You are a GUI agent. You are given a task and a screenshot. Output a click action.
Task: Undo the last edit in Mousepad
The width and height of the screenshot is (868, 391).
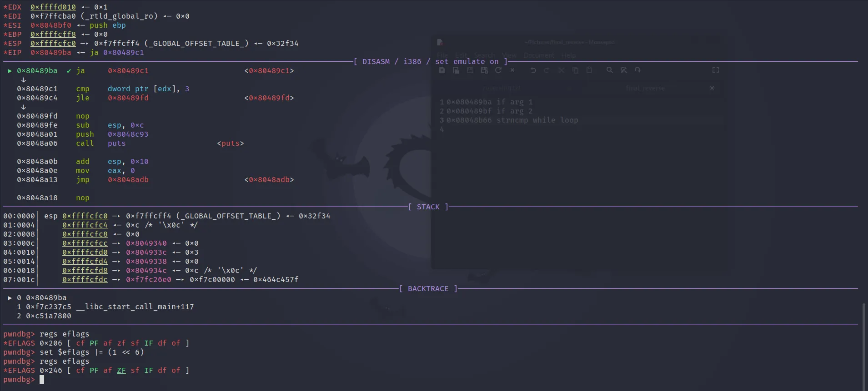tap(533, 70)
